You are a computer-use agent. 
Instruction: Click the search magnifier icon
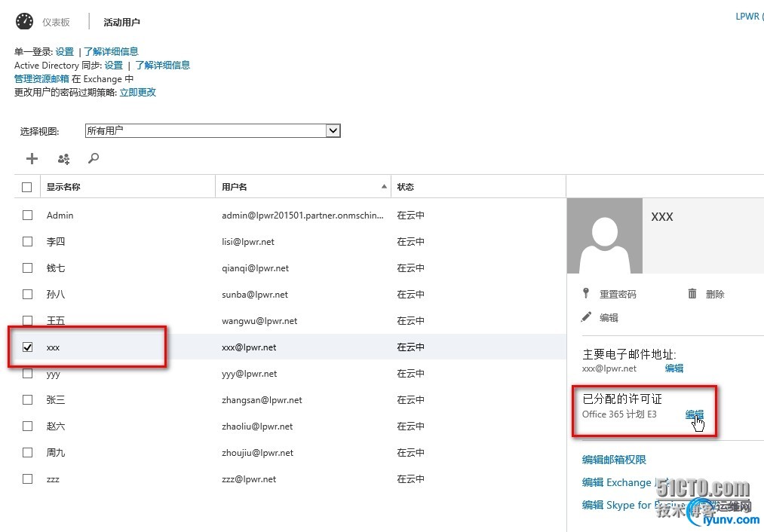[93, 158]
